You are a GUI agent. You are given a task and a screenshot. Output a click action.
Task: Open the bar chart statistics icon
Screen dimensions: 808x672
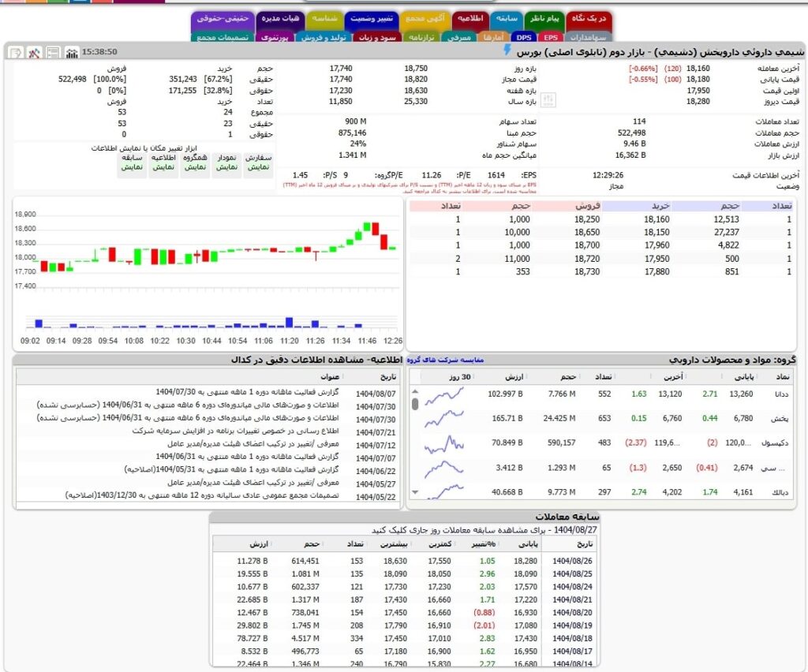point(72,52)
